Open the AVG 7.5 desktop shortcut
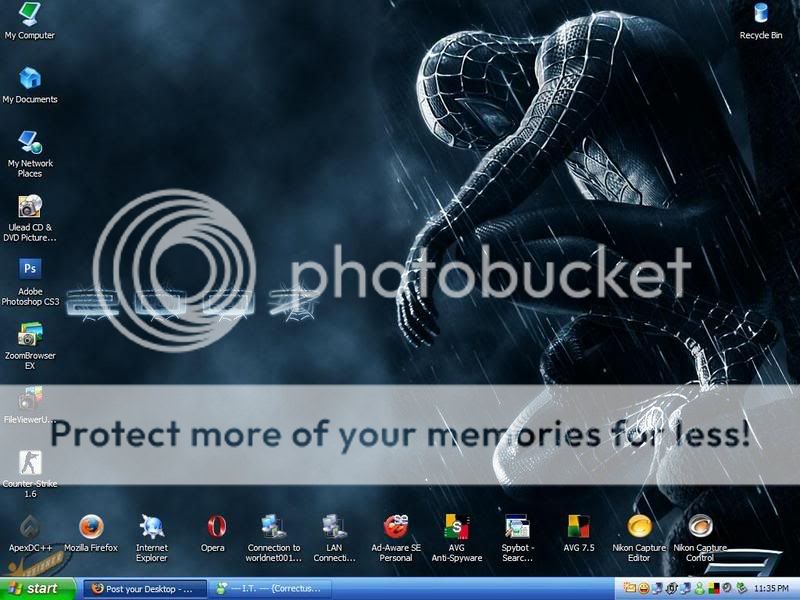Screen dimensions: 800x600 pyautogui.click(x=579, y=533)
